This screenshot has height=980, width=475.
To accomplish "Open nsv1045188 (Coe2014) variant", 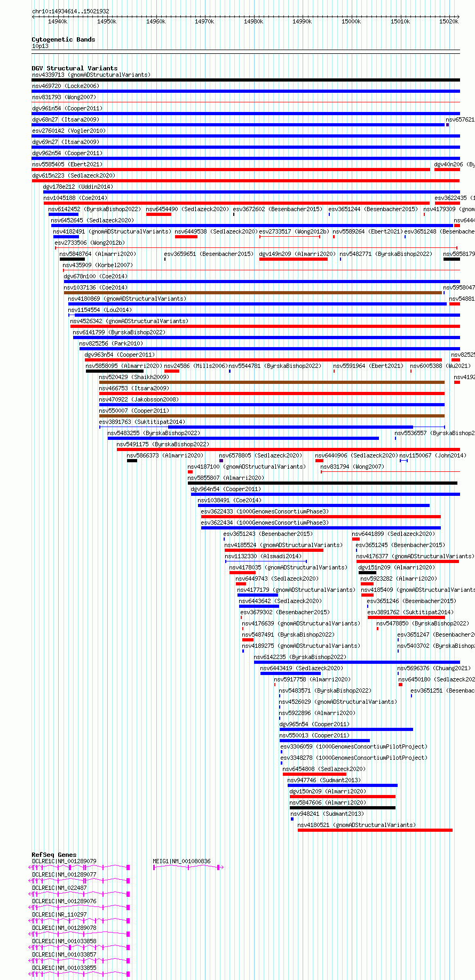I will (x=236, y=203).
